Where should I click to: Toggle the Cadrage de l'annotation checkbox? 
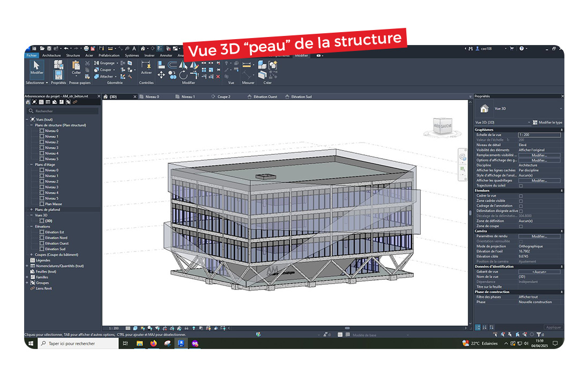click(521, 206)
